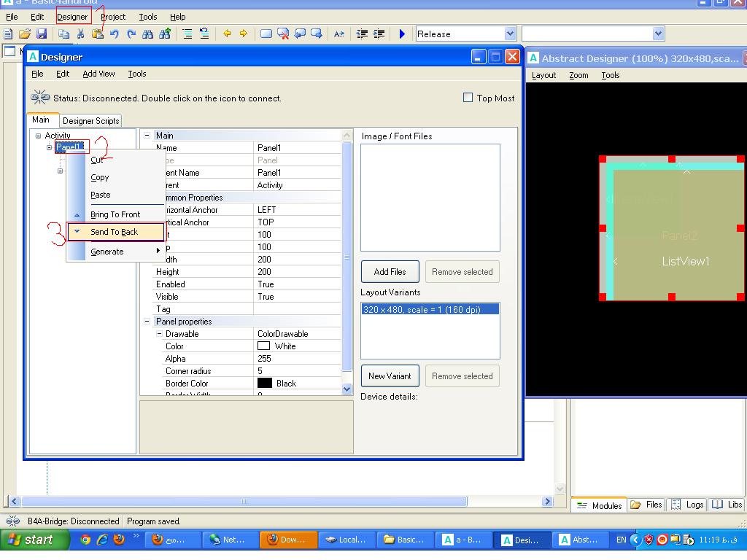This screenshot has width=747, height=560.
Task: Click the Save icon in the main toolbar
Action: pos(42,34)
